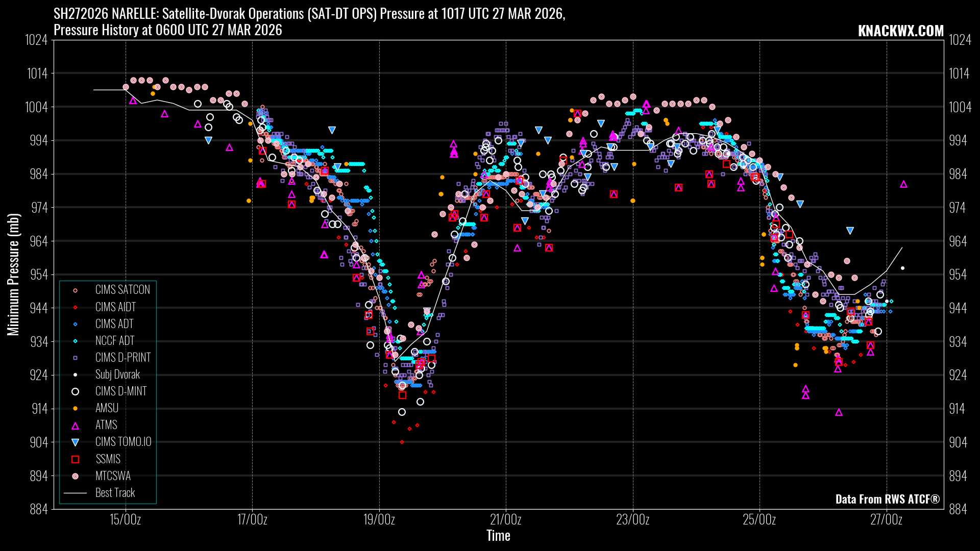
Task: Click the Best Track line legend sample
Action: pos(75,493)
